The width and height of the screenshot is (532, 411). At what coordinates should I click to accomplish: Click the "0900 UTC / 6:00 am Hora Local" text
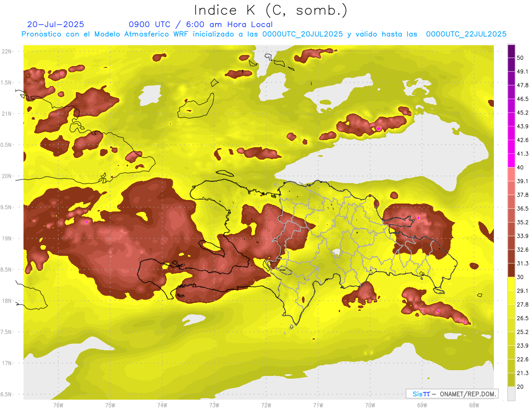200,24
